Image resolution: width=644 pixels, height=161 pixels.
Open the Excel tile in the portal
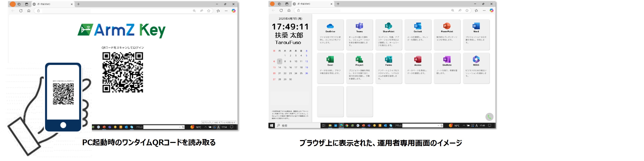pos(330,68)
